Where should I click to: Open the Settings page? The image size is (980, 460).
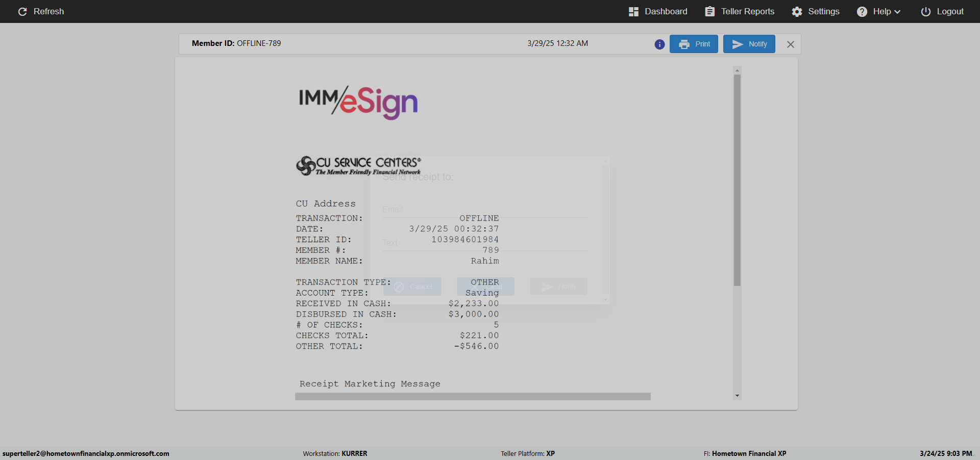click(816, 11)
